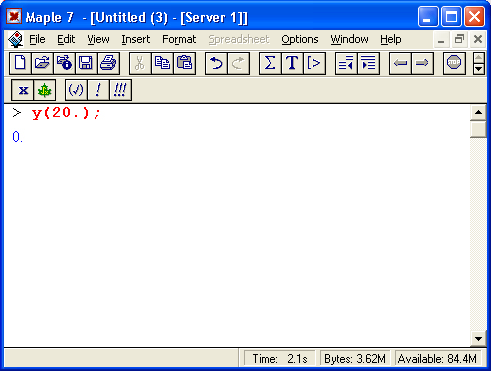491x371 pixels.
Task: Minimize the inner worksheet window
Action: coord(441,40)
